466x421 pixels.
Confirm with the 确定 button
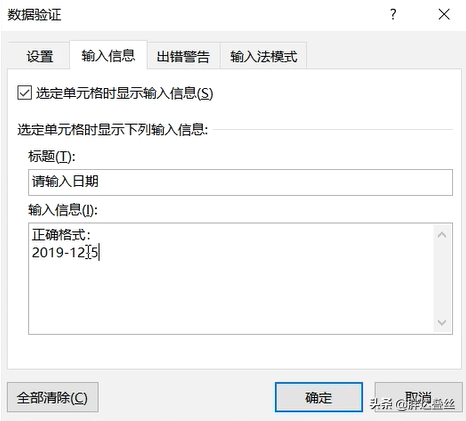[x=319, y=397]
